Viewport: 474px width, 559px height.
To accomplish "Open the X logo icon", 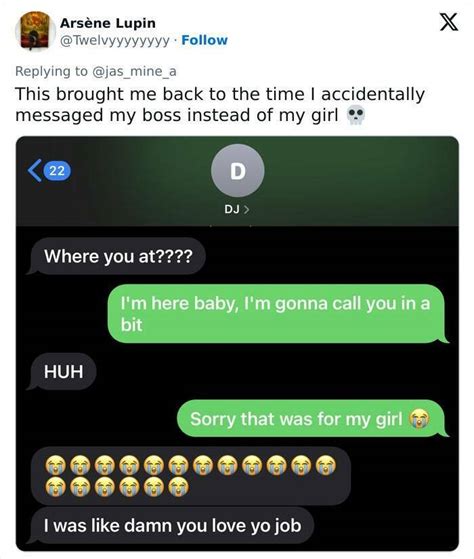I will (449, 22).
